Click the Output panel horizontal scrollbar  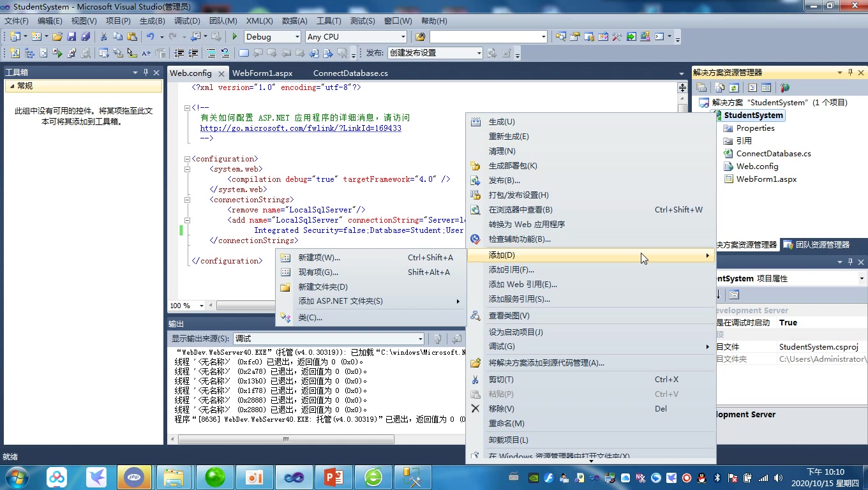pyautogui.click(x=286, y=440)
